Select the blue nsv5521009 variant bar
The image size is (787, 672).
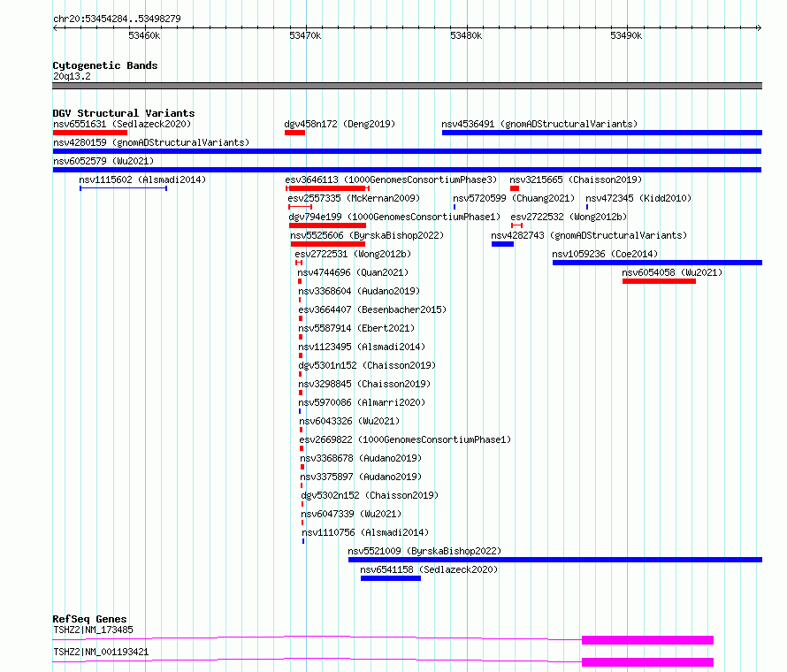pos(555,560)
